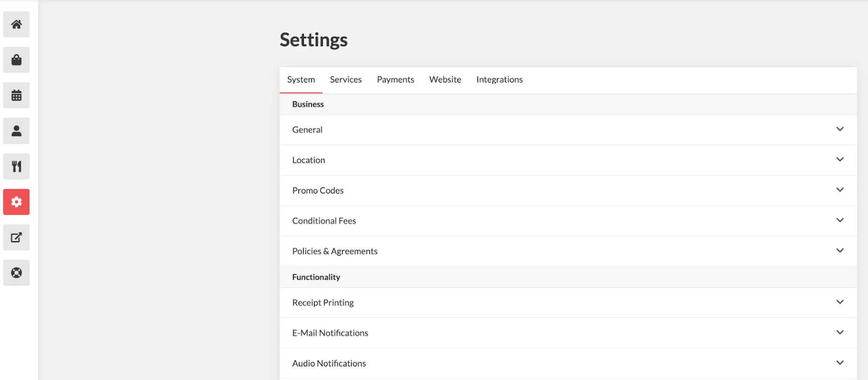Expand the General section chevron
868x380 pixels.
(840, 129)
